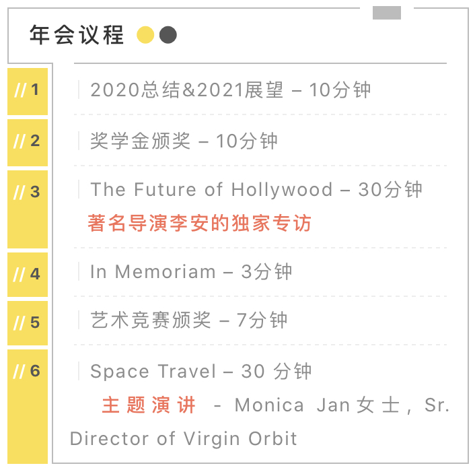This screenshot has height=476, width=475.
Task: Click the Monica Jan speaker name
Action: pos(292,405)
